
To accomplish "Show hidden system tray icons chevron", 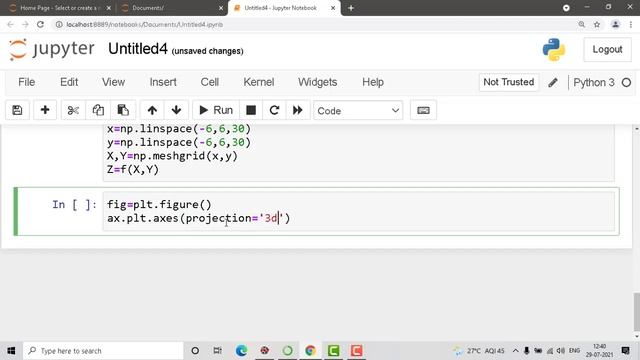I will tap(516, 351).
